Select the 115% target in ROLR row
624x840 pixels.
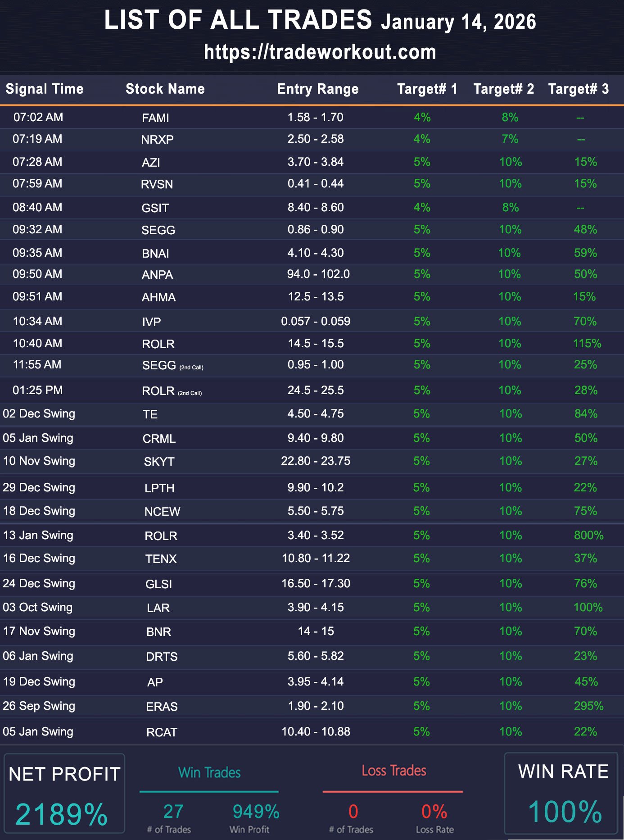point(587,343)
